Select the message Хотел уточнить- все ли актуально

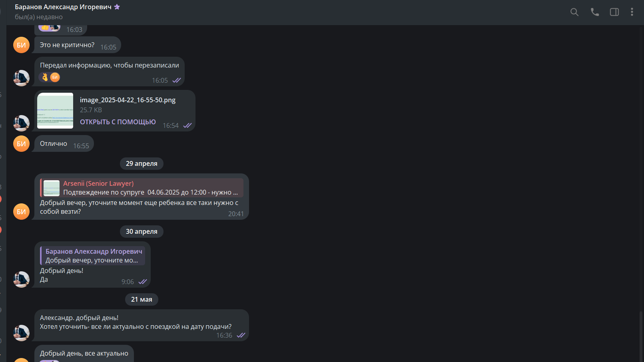point(136,326)
